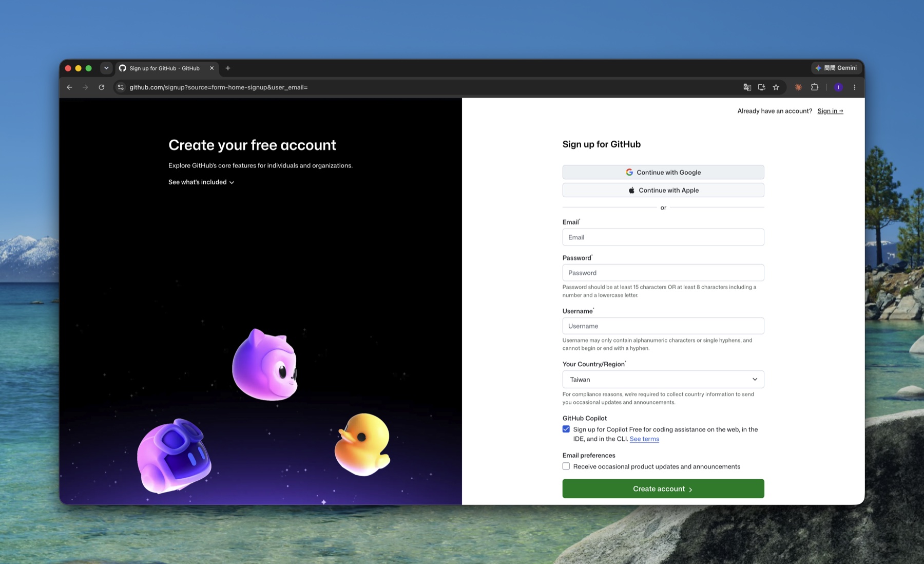The height and width of the screenshot is (564, 924).
Task: Open the See terms link
Action: point(644,439)
